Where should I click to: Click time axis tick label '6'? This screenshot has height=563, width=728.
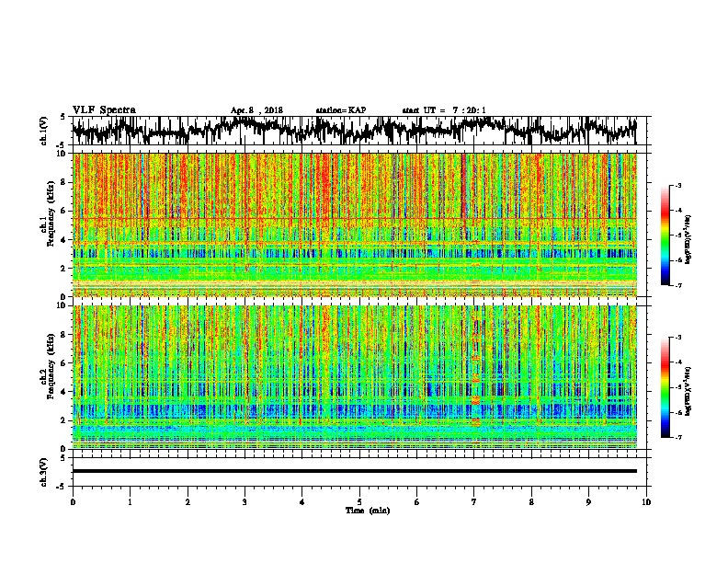coord(417,502)
